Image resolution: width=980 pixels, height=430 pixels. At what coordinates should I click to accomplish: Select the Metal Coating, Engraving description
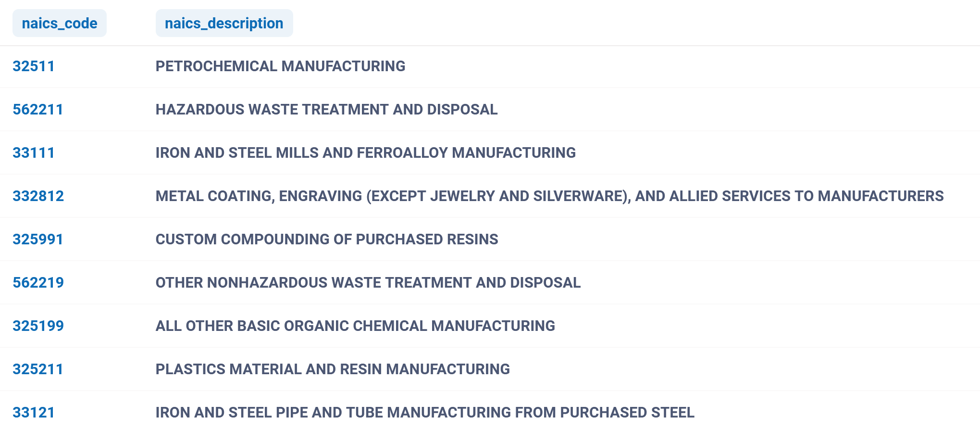point(549,196)
